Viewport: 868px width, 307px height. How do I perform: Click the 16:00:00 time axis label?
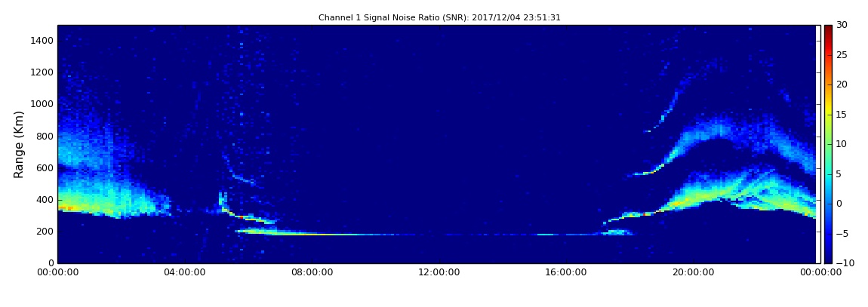(x=566, y=272)
